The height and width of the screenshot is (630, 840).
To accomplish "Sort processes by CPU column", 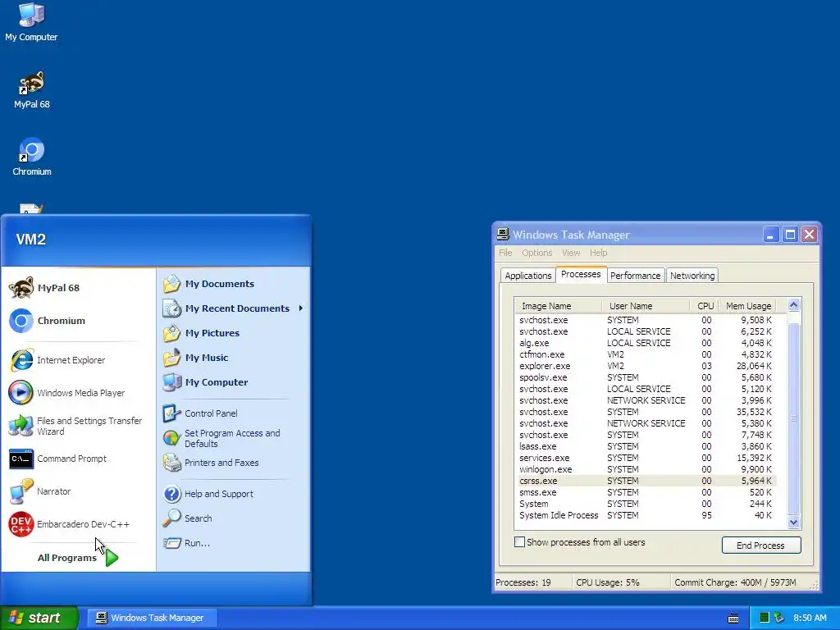I will coord(704,306).
